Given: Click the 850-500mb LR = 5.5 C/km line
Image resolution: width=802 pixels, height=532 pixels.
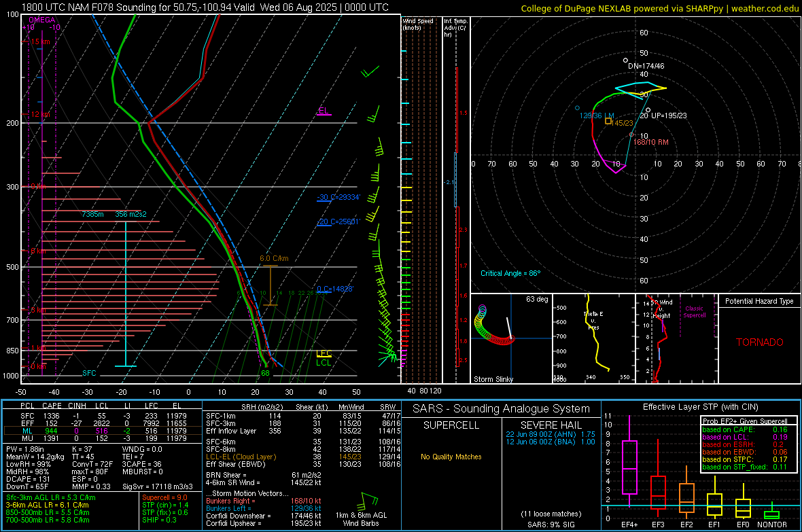Looking at the screenshot, I should coord(48,512).
